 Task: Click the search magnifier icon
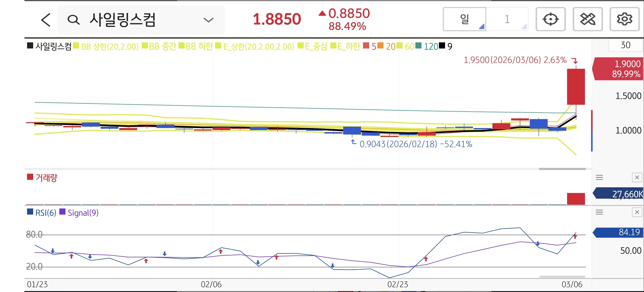74,20
